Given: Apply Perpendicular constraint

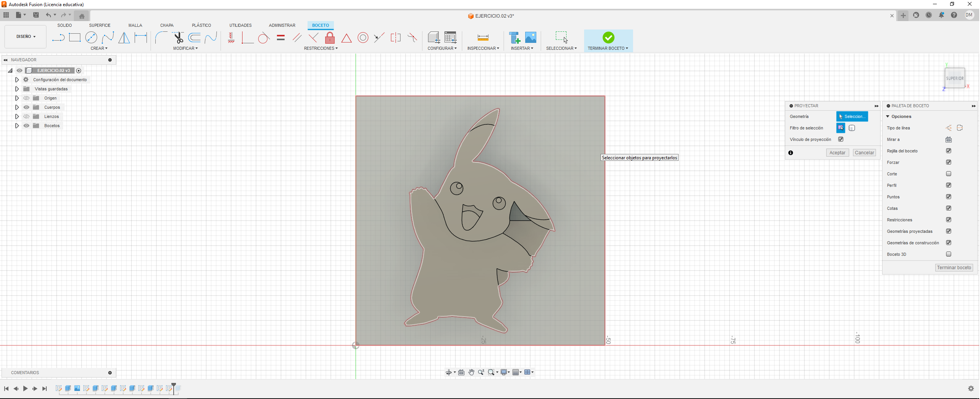Looking at the screenshot, I should [313, 38].
